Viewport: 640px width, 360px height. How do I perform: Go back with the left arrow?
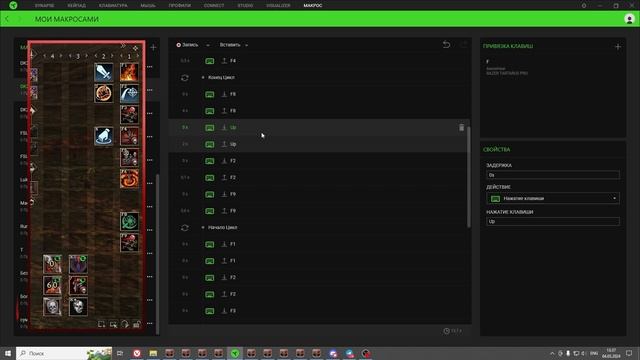click(7, 19)
